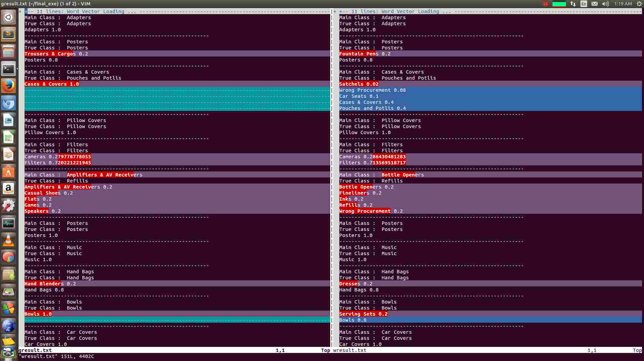Click 'Pillow Covers 1.0' in left pane
Screen dimensions: 644x361
point(50,132)
